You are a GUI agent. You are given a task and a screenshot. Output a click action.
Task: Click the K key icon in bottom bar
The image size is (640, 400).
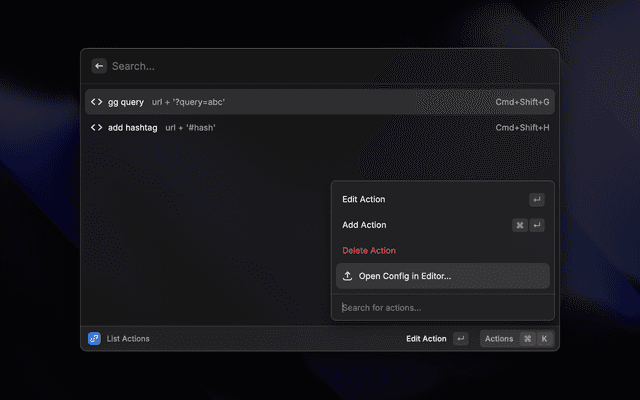coord(544,339)
